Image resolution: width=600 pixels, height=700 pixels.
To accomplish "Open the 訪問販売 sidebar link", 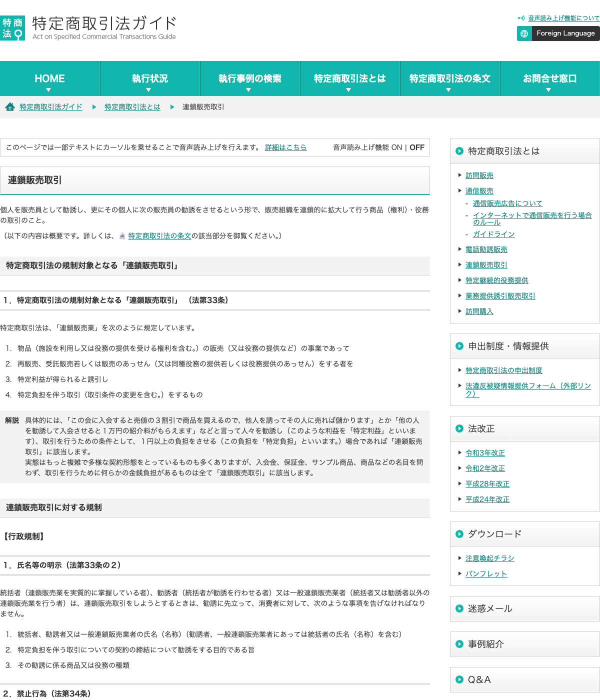I will [x=479, y=175].
